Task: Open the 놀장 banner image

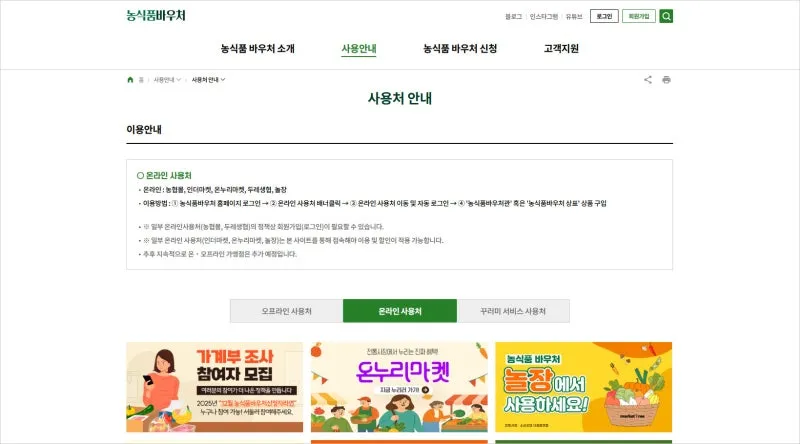Action: coord(584,387)
